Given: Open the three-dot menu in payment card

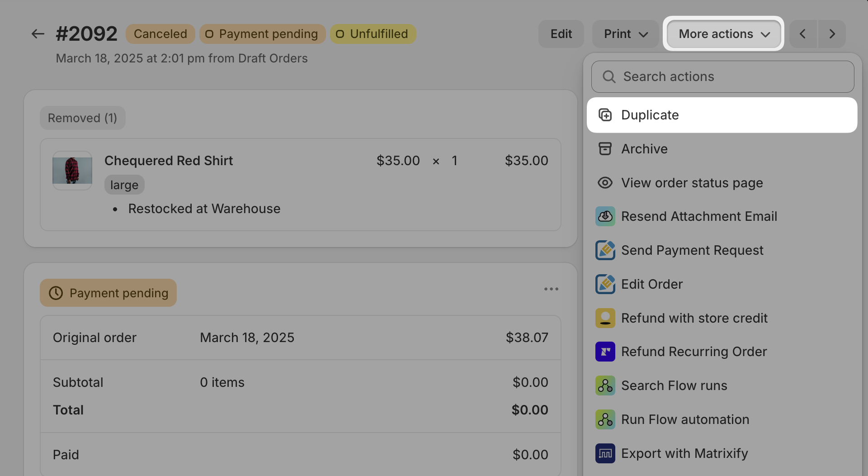Looking at the screenshot, I should click(x=551, y=289).
